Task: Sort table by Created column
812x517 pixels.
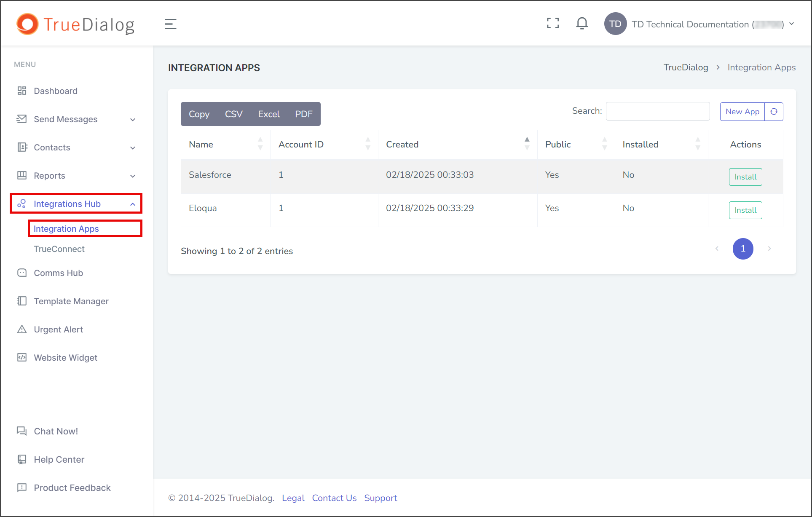Action: (458, 144)
